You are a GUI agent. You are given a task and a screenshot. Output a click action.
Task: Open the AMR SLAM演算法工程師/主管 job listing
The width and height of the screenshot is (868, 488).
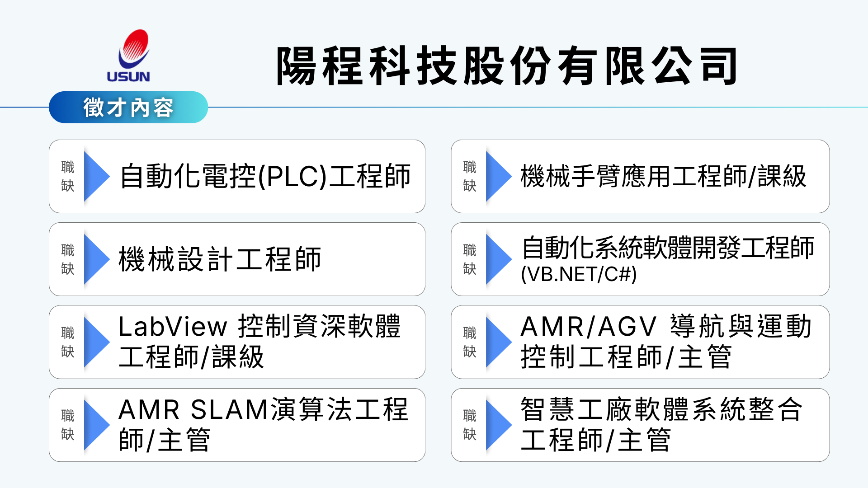click(x=262, y=425)
